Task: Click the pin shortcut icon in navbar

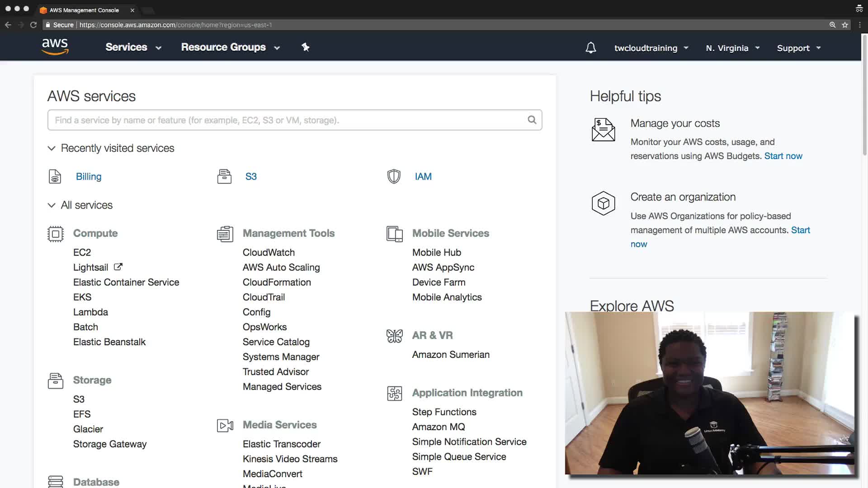Action: pos(306,47)
